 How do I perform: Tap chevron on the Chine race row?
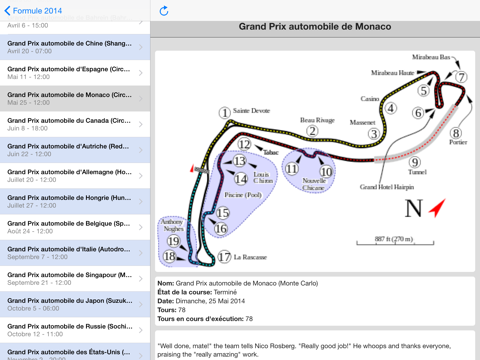click(x=141, y=47)
